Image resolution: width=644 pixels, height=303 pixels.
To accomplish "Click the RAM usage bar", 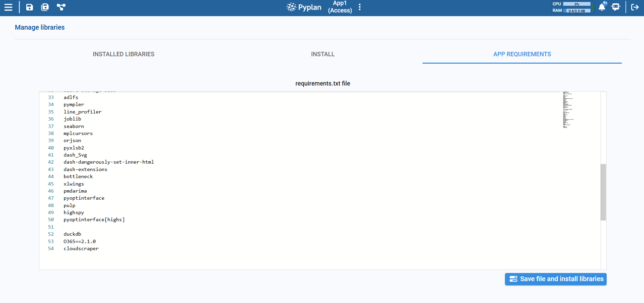I will [577, 11].
